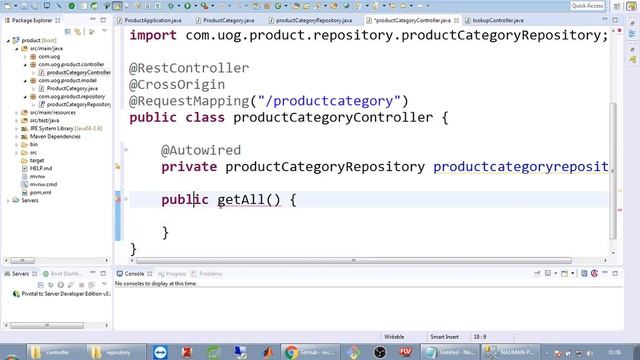Expand the Servers project node
Viewport: 640px width, 360px height.
pos(8,200)
